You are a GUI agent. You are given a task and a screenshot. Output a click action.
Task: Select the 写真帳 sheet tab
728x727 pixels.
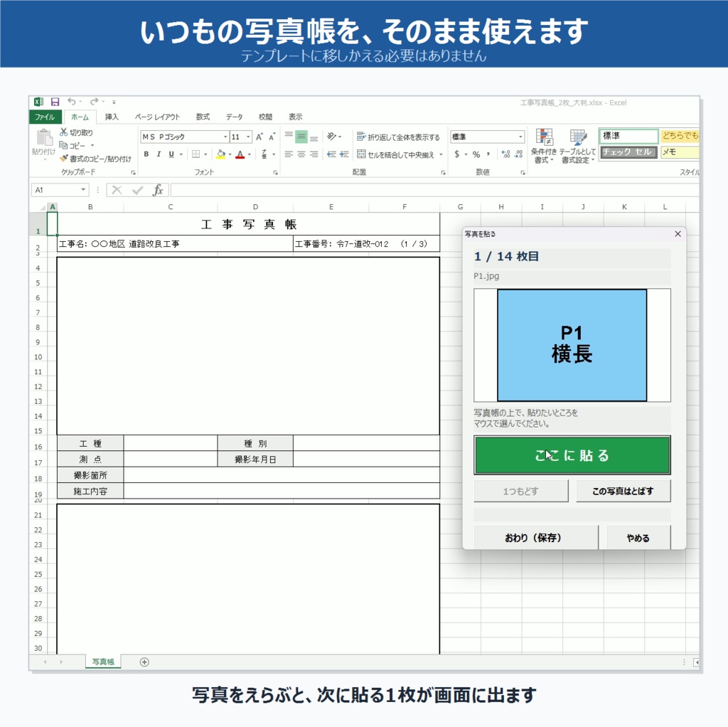(103, 662)
